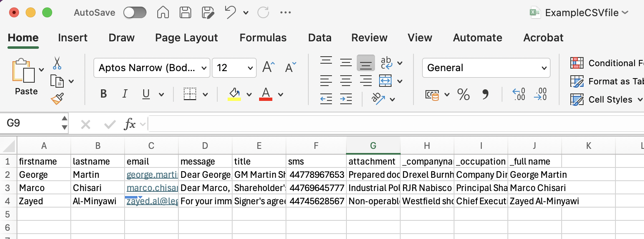Toggle AutoSave on
This screenshot has height=239, width=644.
pos(135,12)
